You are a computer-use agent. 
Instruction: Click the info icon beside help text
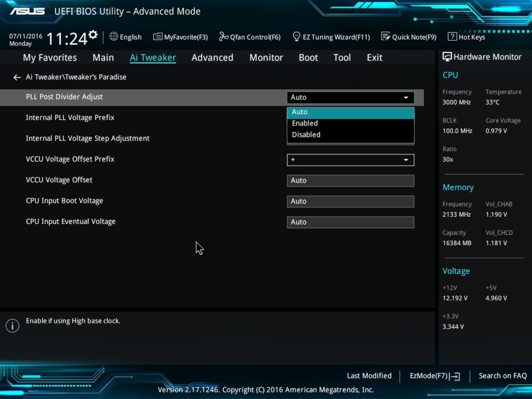pos(13,325)
